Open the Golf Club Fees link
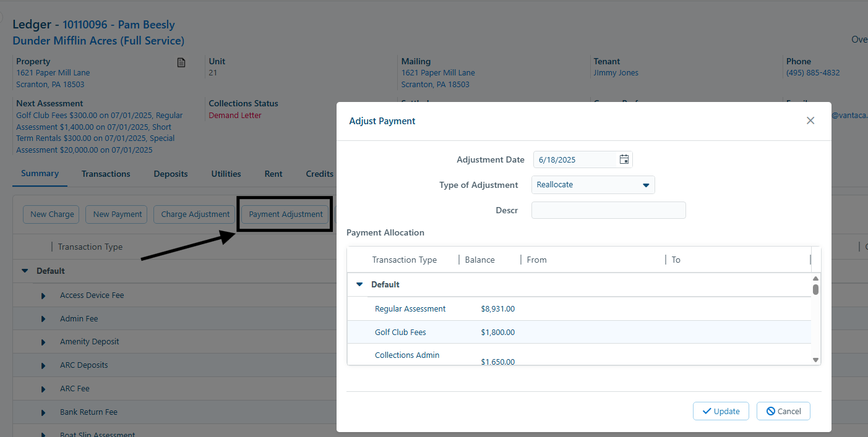The height and width of the screenshot is (437, 868). (x=400, y=332)
